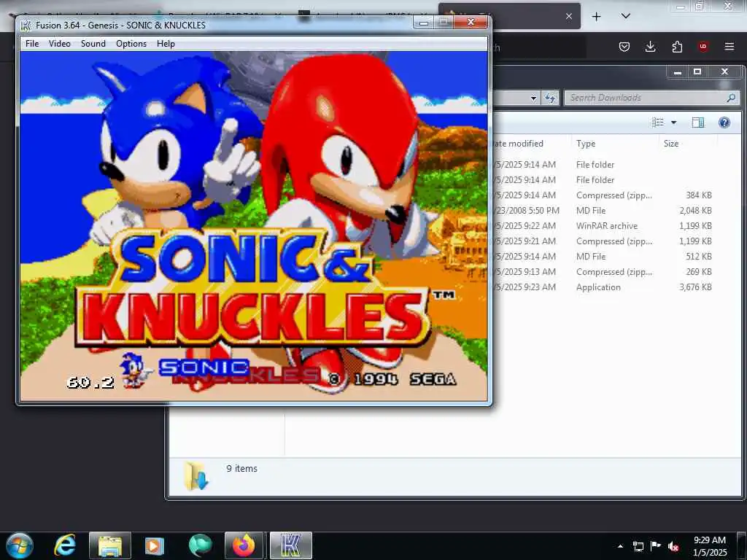Click the 9:22 AM date cell
Viewport: 747px width, 560px height.
coord(525,226)
